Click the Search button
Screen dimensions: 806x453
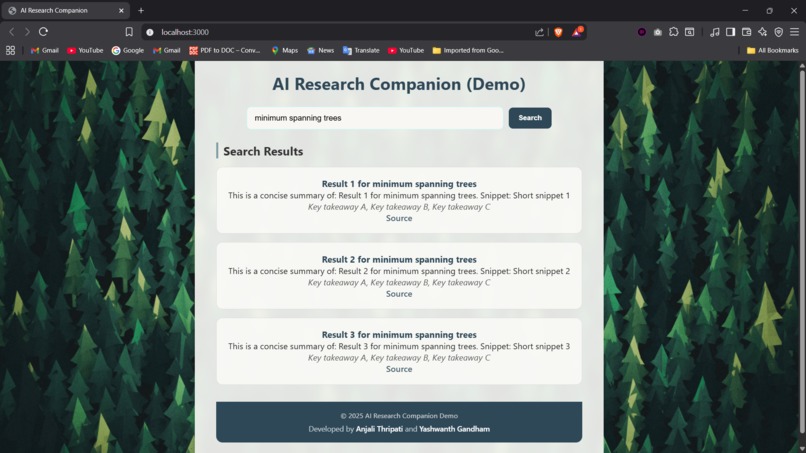(x=530, y=118)
